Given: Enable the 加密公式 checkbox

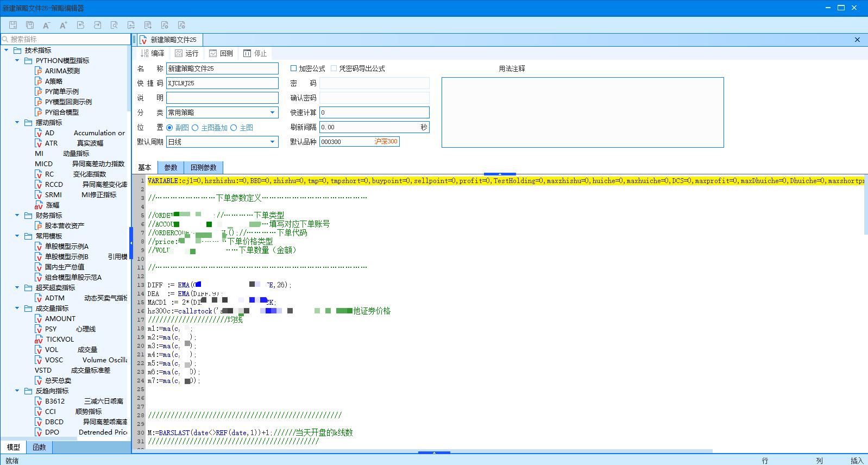Looking at the screenshot, I should (293, 68).
